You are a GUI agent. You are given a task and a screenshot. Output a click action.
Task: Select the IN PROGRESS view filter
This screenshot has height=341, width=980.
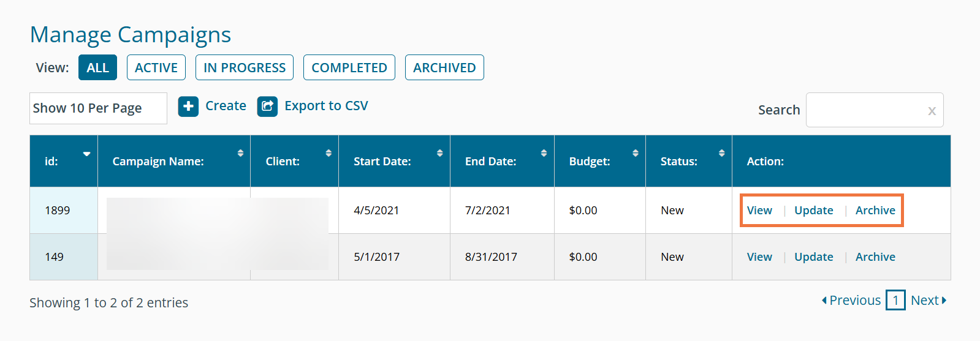point(245,67)
